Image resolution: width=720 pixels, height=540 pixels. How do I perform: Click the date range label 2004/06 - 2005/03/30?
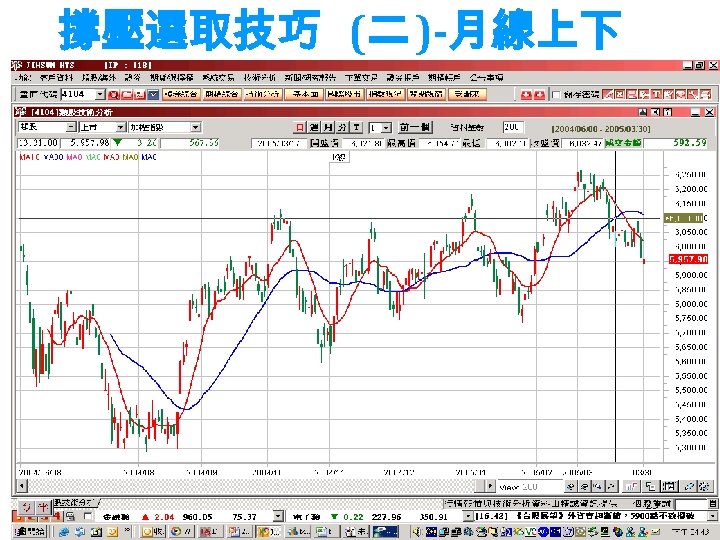click(601, 129)
